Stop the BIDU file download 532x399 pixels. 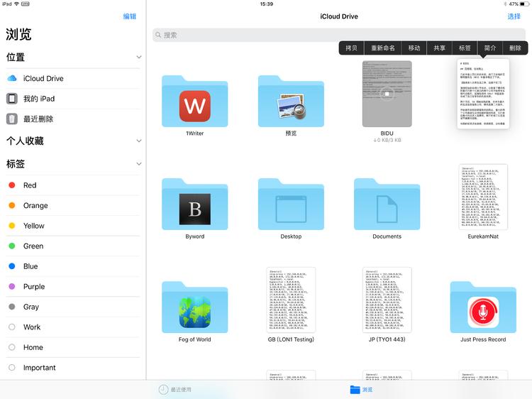387,94
